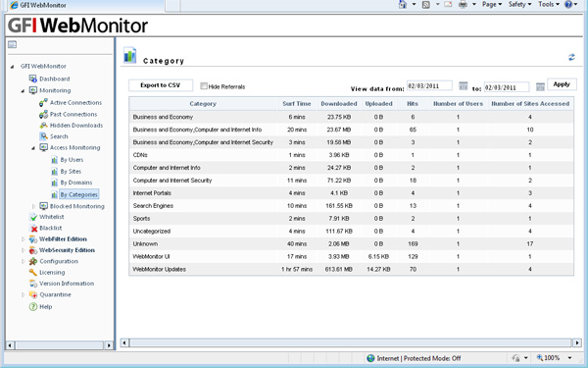This screenshot has width=588, height=368.
Task: Open the calendar picker for from date
Action: click(464, 86)
